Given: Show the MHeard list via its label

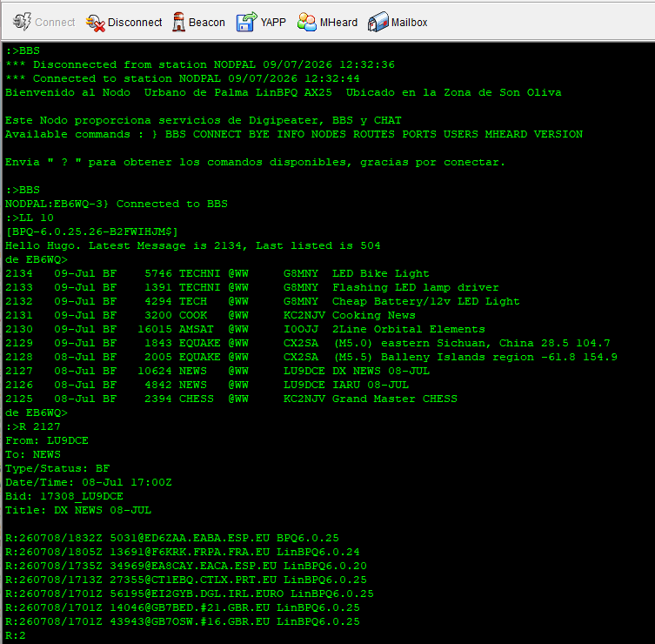Looking at the screenshot, I should coord(338,22).
